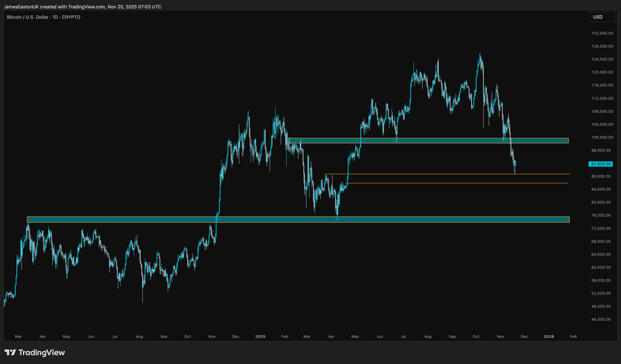Click the TradingView logo icon
621x364 pixels.
10,353
